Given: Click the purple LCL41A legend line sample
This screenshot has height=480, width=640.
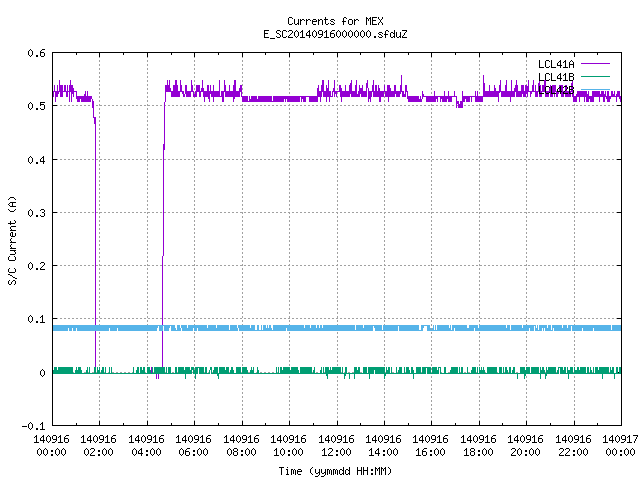Looking at the screenshot, I should point(595,64).
